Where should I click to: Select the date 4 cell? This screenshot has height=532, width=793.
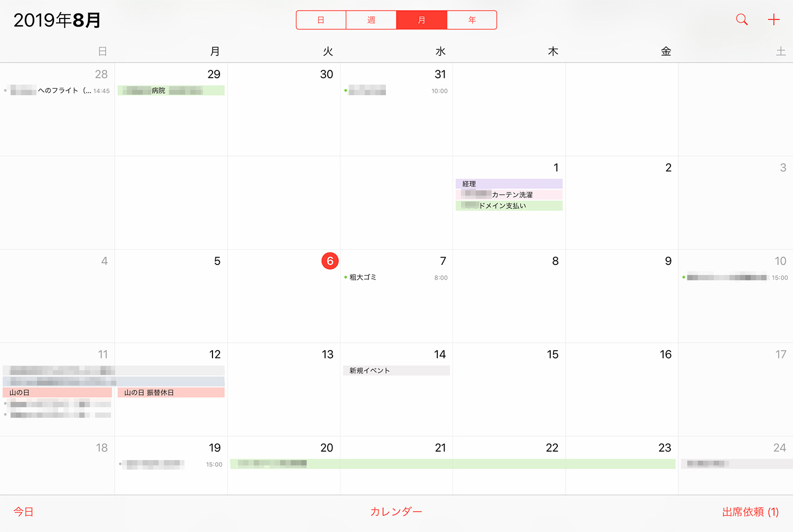tap(57, 296)
